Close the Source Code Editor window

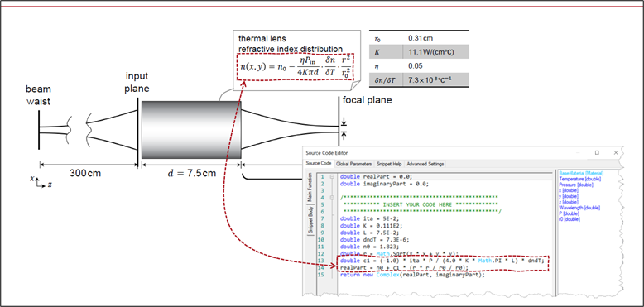(x=616, y=153)
